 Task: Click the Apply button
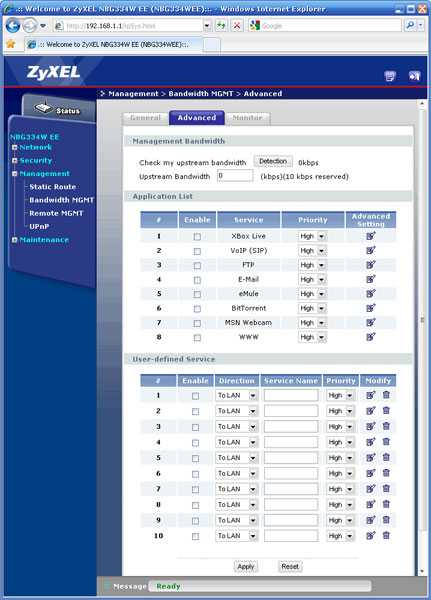coord(246,567)
